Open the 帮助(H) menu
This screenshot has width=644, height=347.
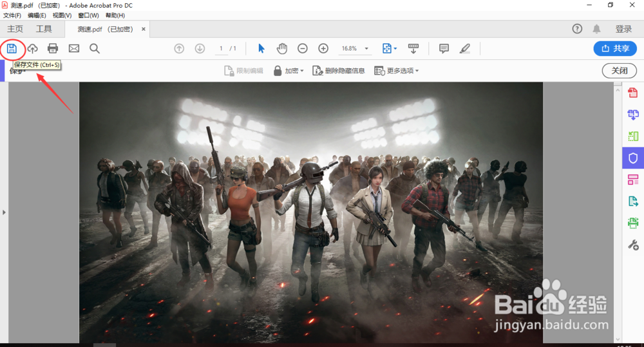pos(115,15)
